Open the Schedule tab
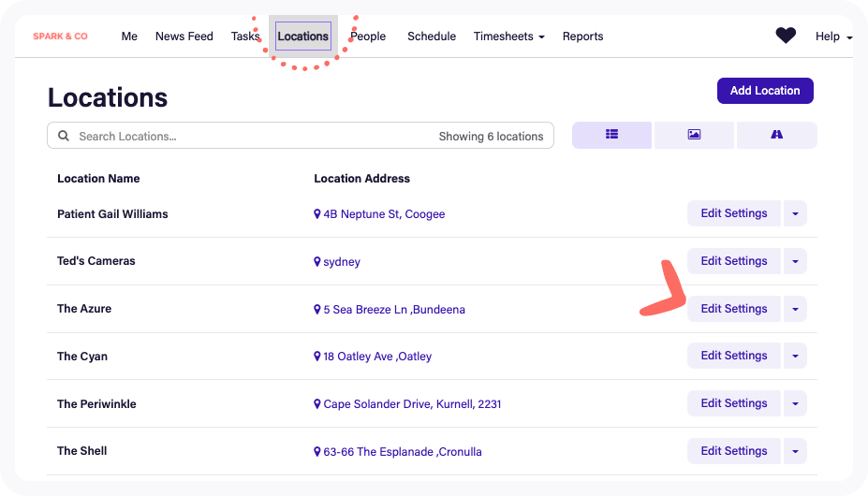The height and width of the screenshot is (496, 868). point(432,36)
